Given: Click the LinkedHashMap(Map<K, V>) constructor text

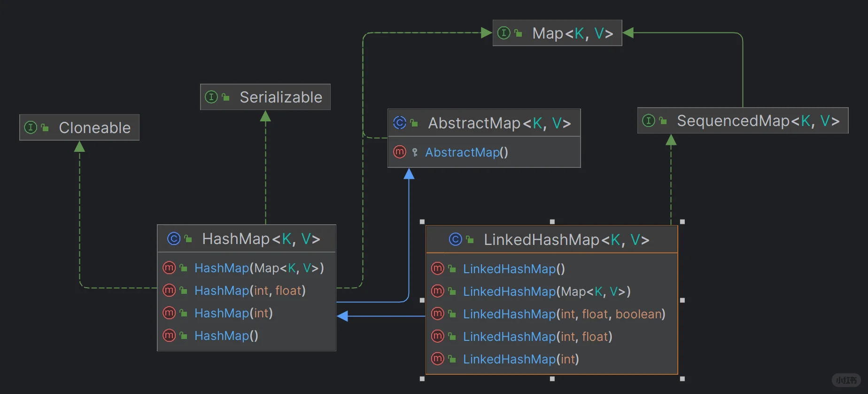Looking at the screenshot, I should click(547, 292).
